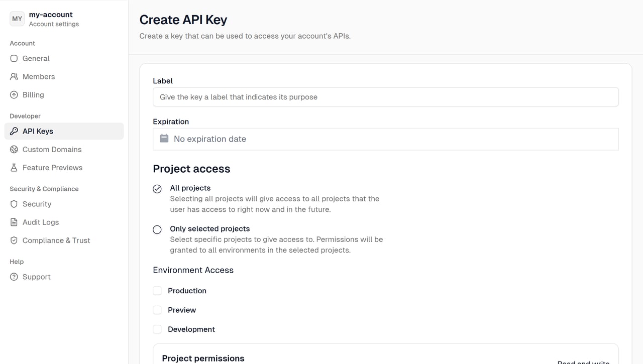This screenshot has width=643, height=364.
Task: Click the API Keys key icon
Action: 14,131
